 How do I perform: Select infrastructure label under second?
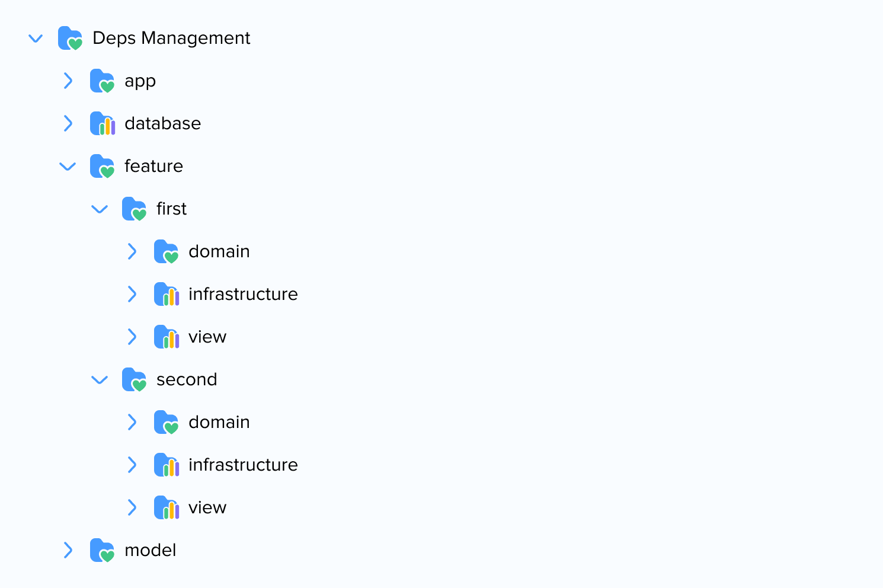tap(243, 465)
